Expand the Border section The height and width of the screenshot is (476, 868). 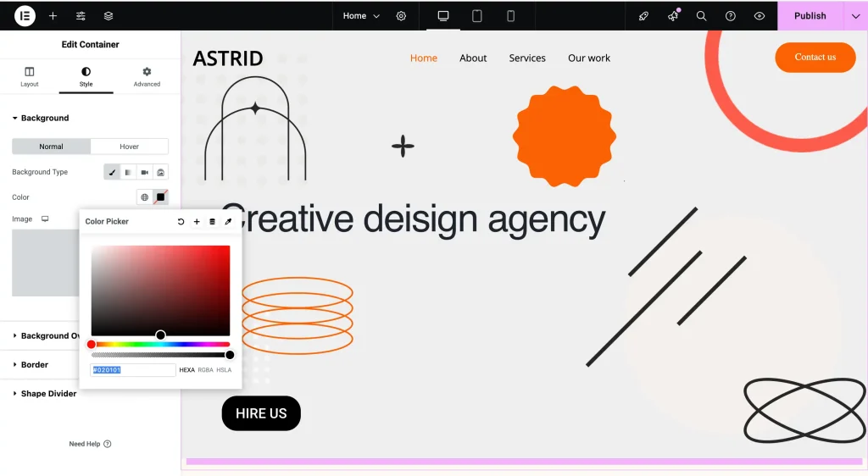pos(35,365)
